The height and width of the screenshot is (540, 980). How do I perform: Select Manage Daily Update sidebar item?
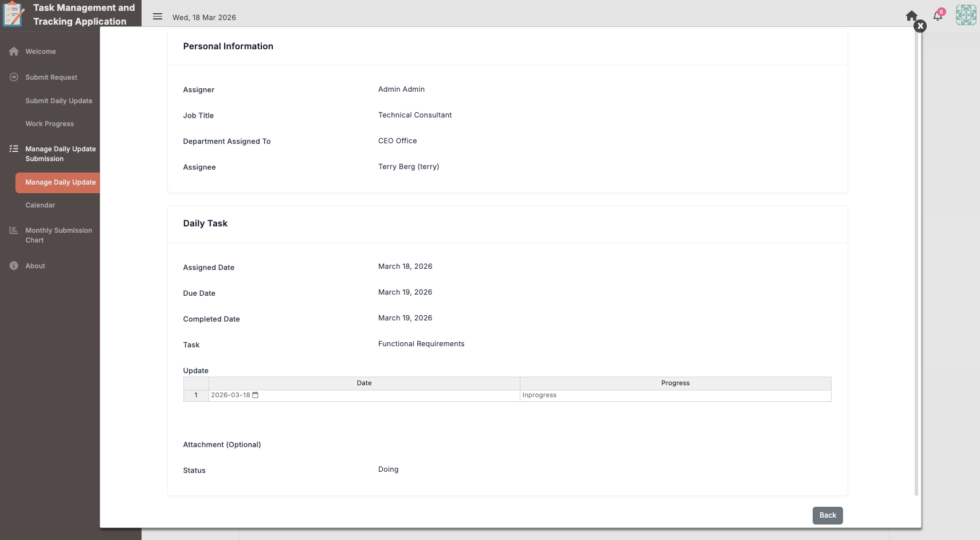pyautogui.click(x=60, y=182)
